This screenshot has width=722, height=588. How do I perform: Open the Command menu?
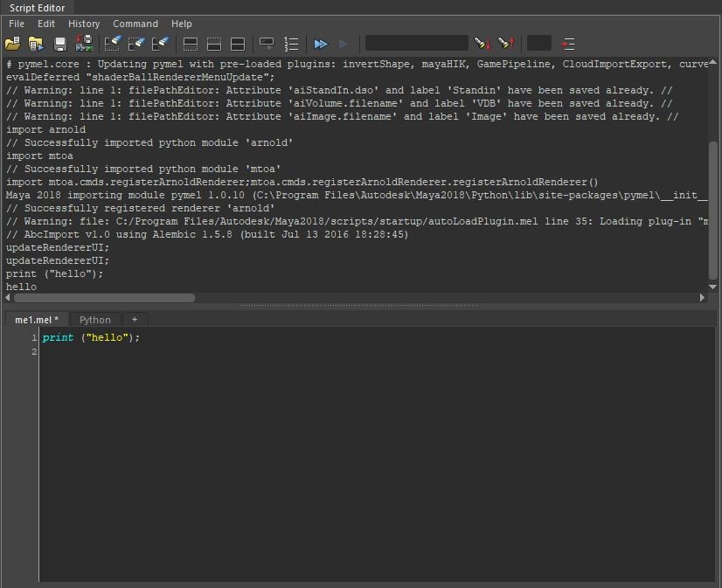pos(135,24)
